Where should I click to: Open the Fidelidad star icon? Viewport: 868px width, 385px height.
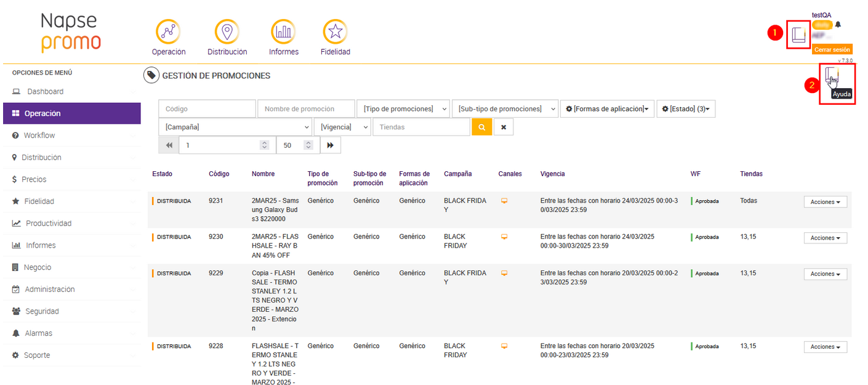(x=336, y=32)
